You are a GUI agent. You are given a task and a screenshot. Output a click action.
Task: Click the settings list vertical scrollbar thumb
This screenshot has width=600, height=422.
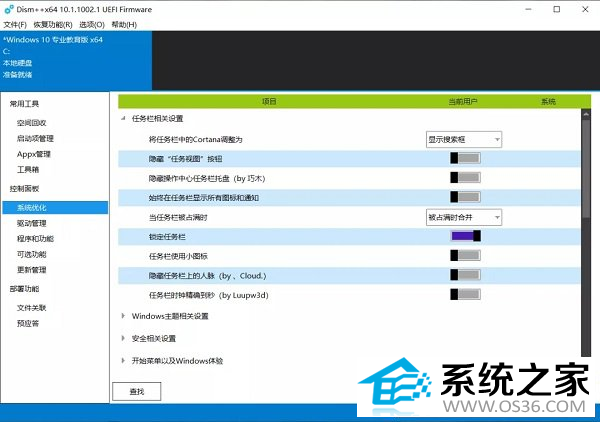(x=586, y=168)
